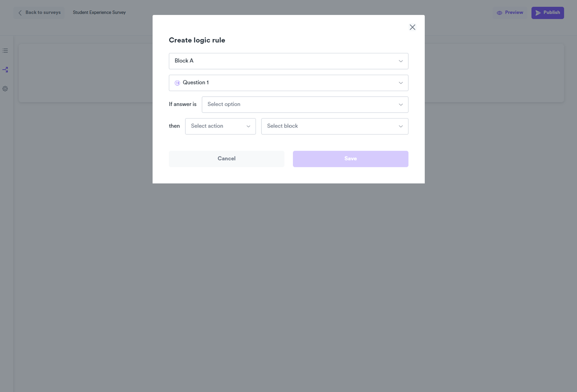Open the Select option dropdown
The width and height of the screenshot is (577, 392).
pyautogui.click(x=305, y=105)
